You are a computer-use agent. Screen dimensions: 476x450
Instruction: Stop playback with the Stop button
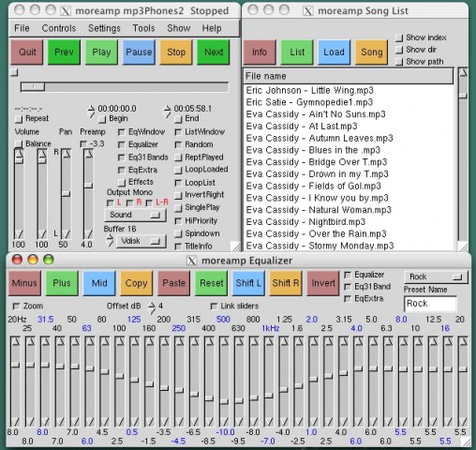pyautogui.click(x=176, y=52)
